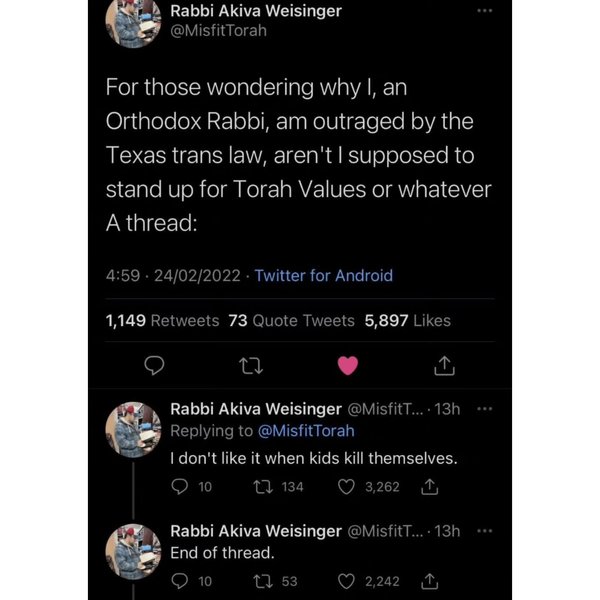Share the main tweet

(444, 366)
